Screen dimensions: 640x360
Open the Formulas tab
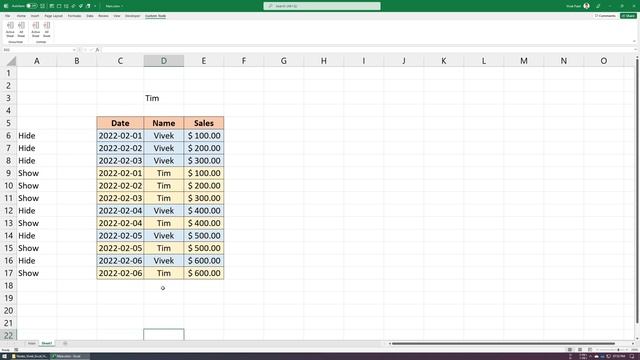coord(74,16)
